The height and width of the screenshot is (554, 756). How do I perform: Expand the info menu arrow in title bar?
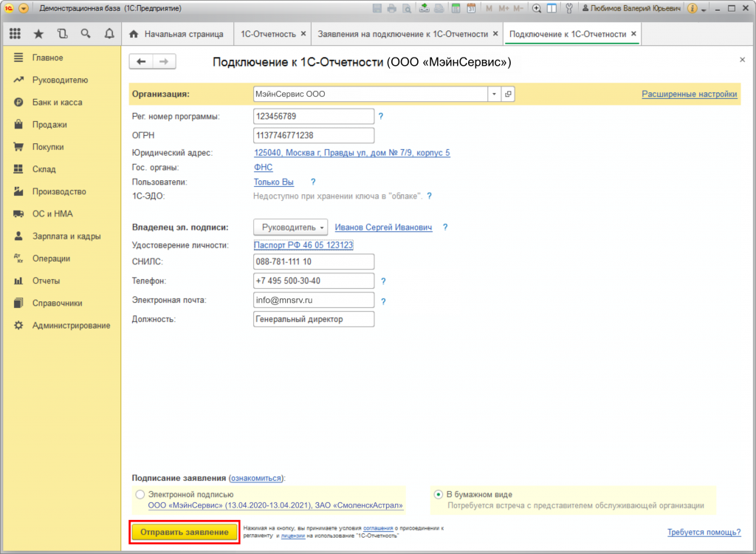coord(704,10)
